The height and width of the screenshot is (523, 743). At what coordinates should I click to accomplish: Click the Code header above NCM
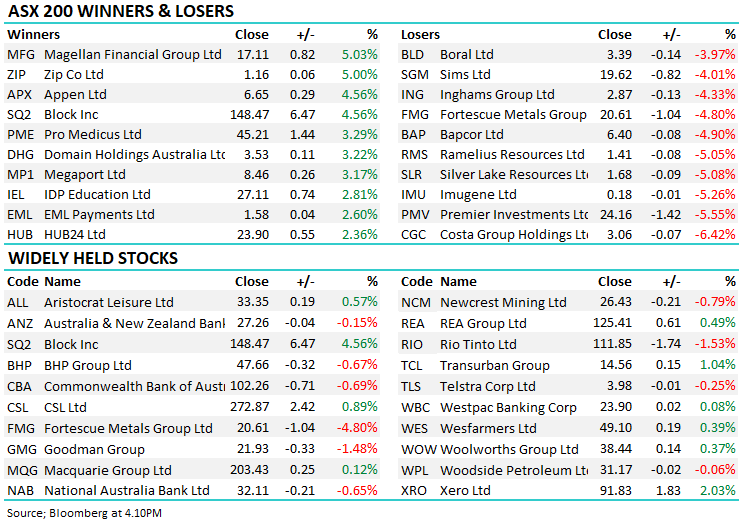pos(416,282)
